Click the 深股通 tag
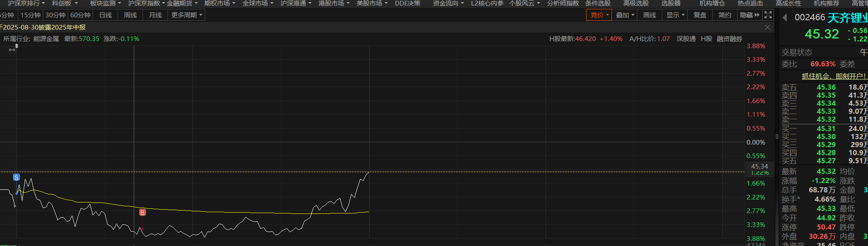The width and height of the screenshot is (868, 246). 686,38
